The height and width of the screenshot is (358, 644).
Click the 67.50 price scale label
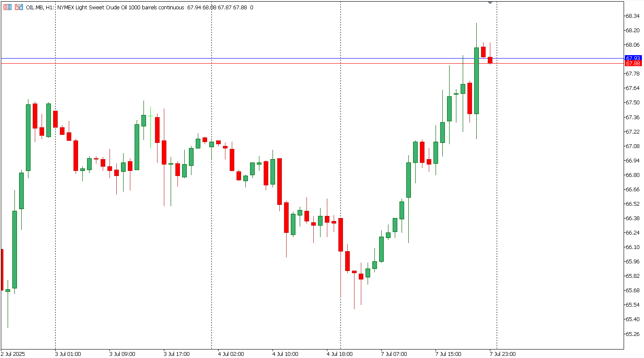click(x=633, y=103)
